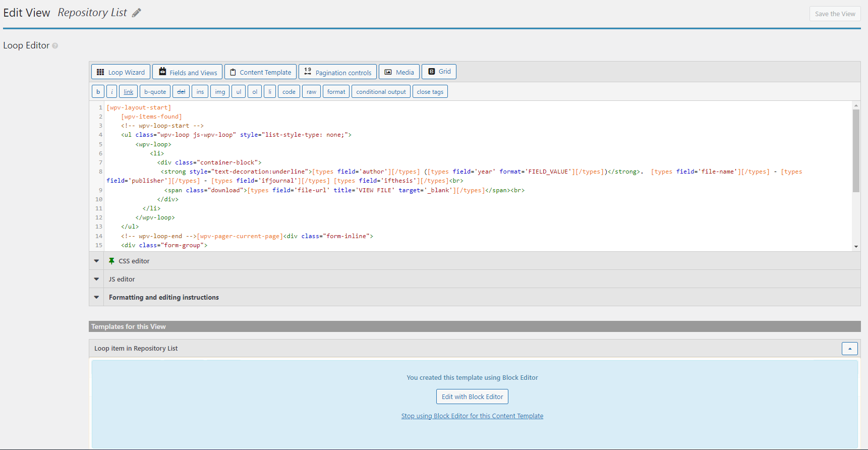Click the raw quicktag button
The height and width of the screenshot is (450, 868).
[311, 92]
